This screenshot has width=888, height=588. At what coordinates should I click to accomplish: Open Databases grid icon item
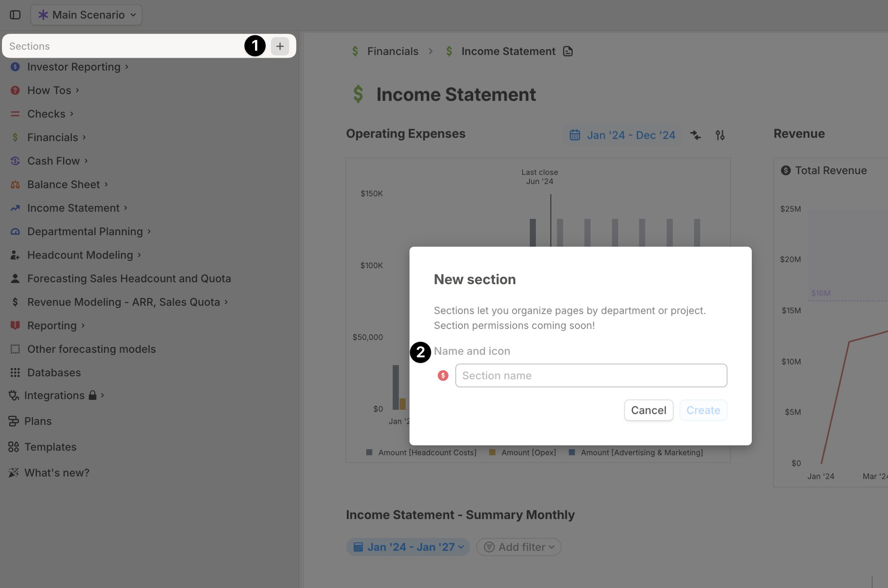(x=54, y=373)
